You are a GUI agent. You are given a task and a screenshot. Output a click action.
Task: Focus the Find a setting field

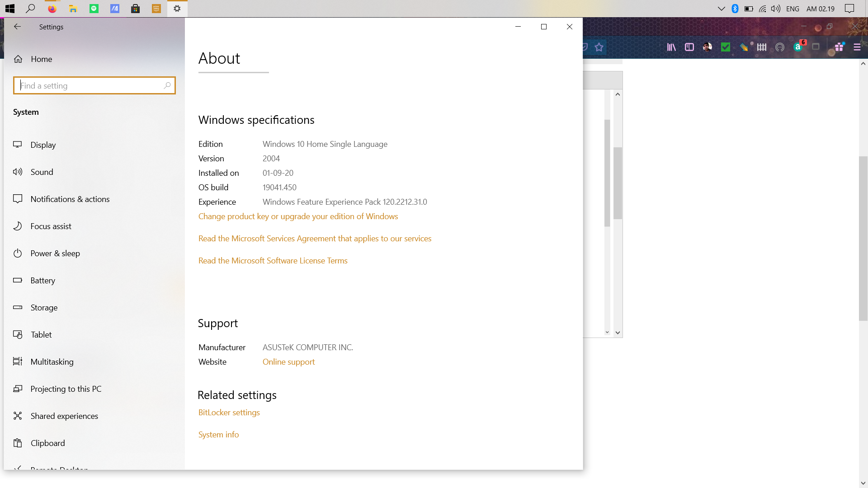tap(90, 85)
